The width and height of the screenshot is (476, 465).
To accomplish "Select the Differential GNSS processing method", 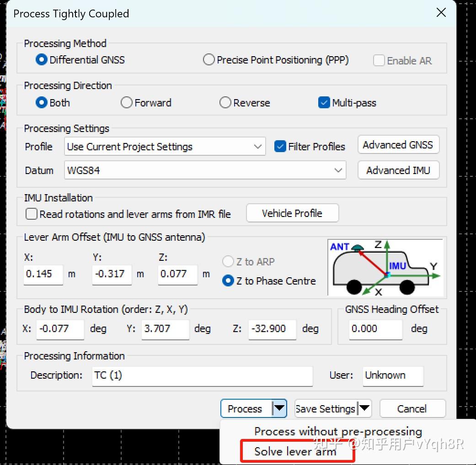I will click(41, 60).
